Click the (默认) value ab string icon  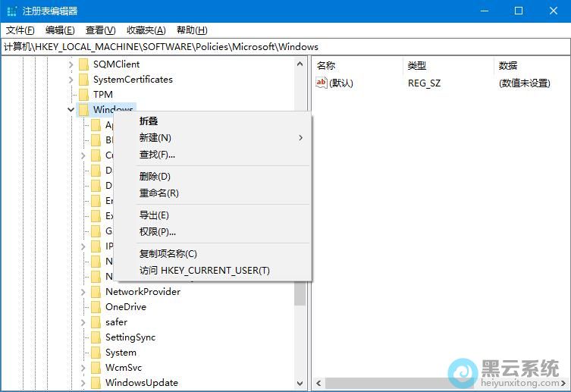[x=322, y=83]
